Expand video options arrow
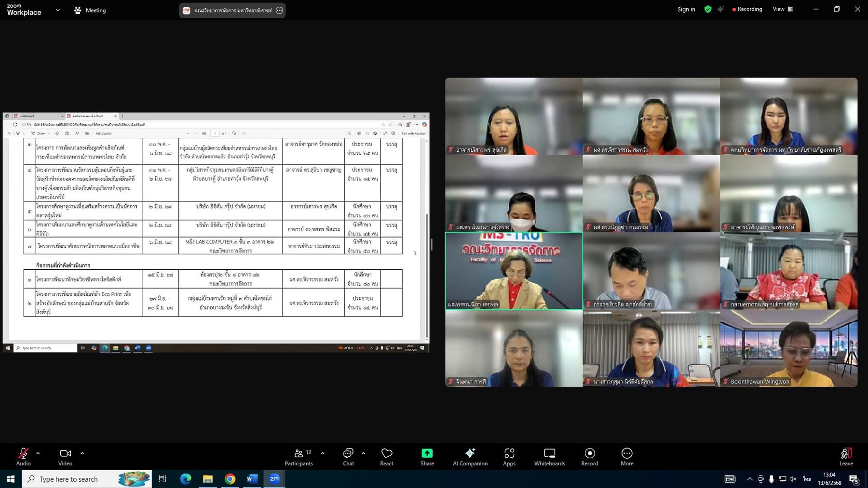Screen dimensions: 868x488 click(x=82, y=453)
